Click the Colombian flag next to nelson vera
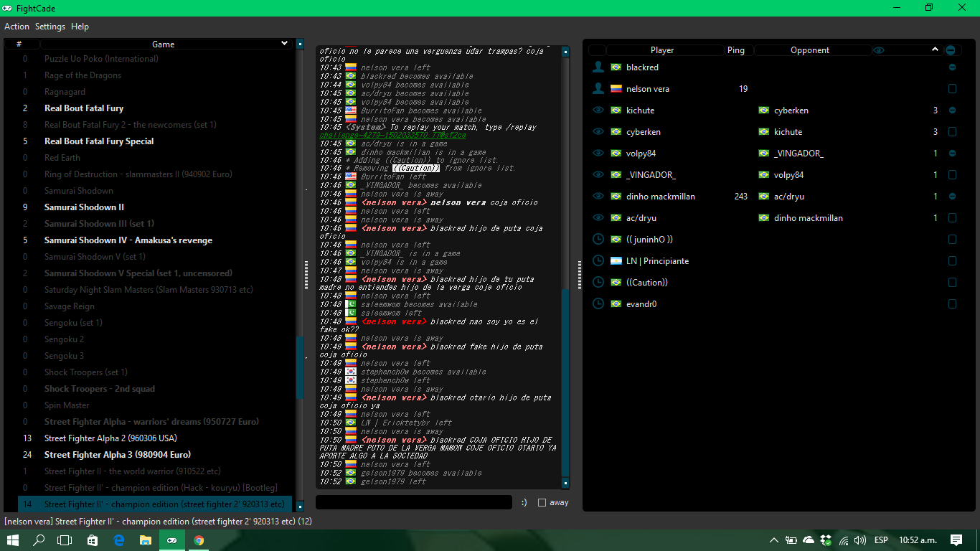This screenshot has height=551, width=980. 616,89
